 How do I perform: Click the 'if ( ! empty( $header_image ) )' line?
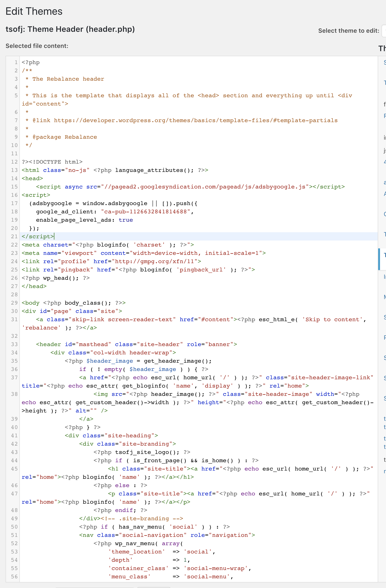click(143, 369)
